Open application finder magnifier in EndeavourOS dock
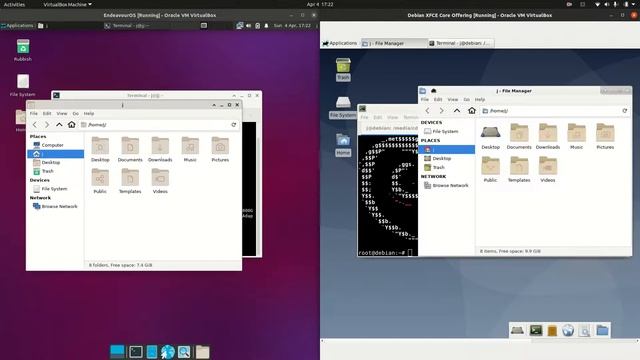The height and width of the screenshot is (360, 640). click(x=184, y=351)
